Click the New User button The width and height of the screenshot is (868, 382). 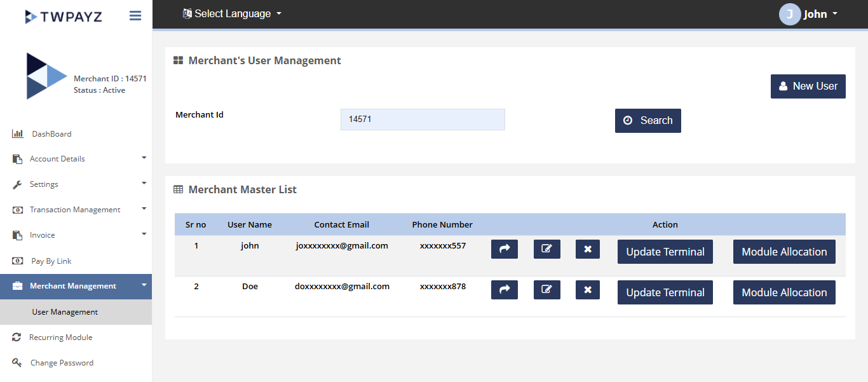pyautogui.click(x=808, y=86)
